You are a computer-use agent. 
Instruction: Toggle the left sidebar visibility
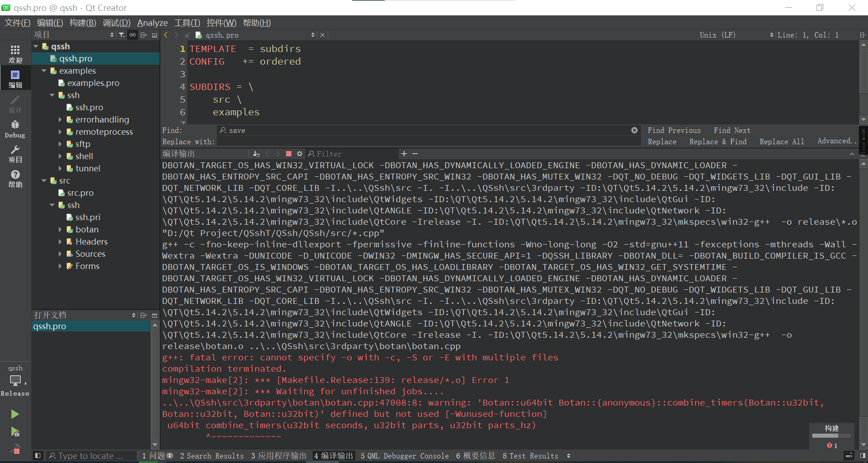38,456
